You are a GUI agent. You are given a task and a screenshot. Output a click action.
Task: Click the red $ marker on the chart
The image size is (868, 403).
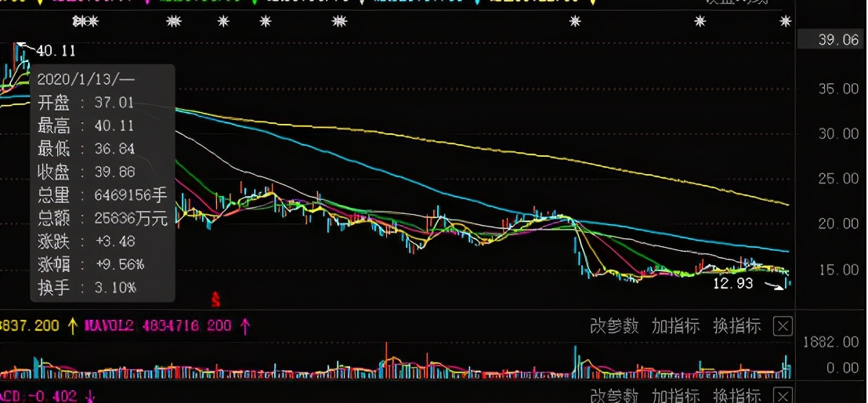pyautogui.click(x=216, y=300)
